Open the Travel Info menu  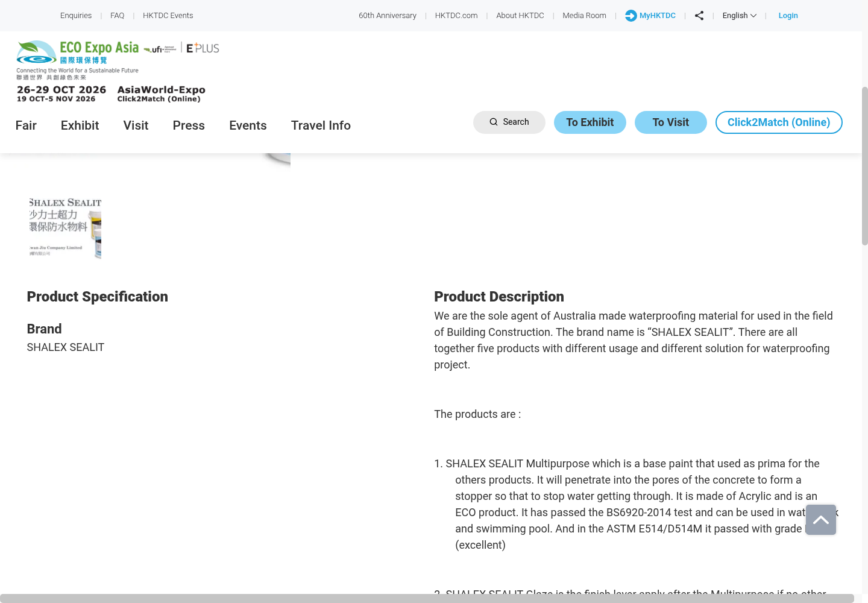coord(321,125)
